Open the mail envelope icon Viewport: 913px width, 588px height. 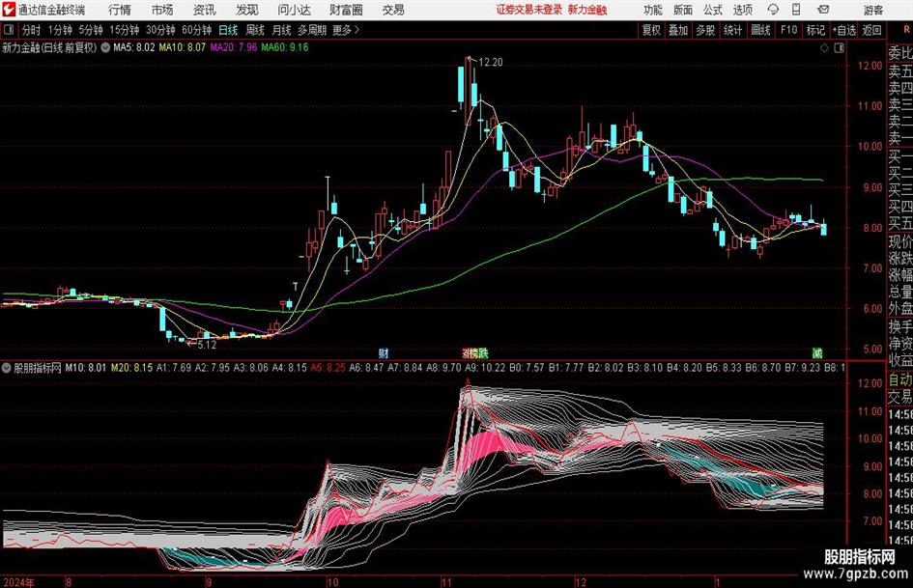point(823,10)
